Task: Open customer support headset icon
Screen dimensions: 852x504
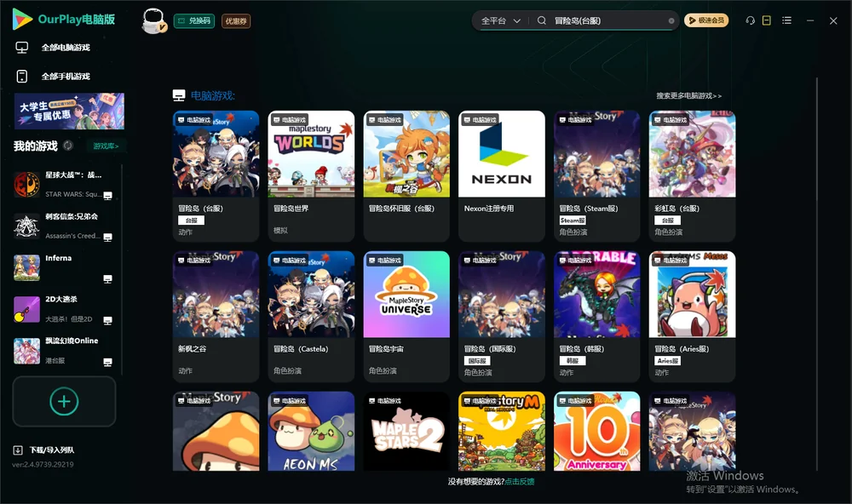Action: (x=751, y=20)
